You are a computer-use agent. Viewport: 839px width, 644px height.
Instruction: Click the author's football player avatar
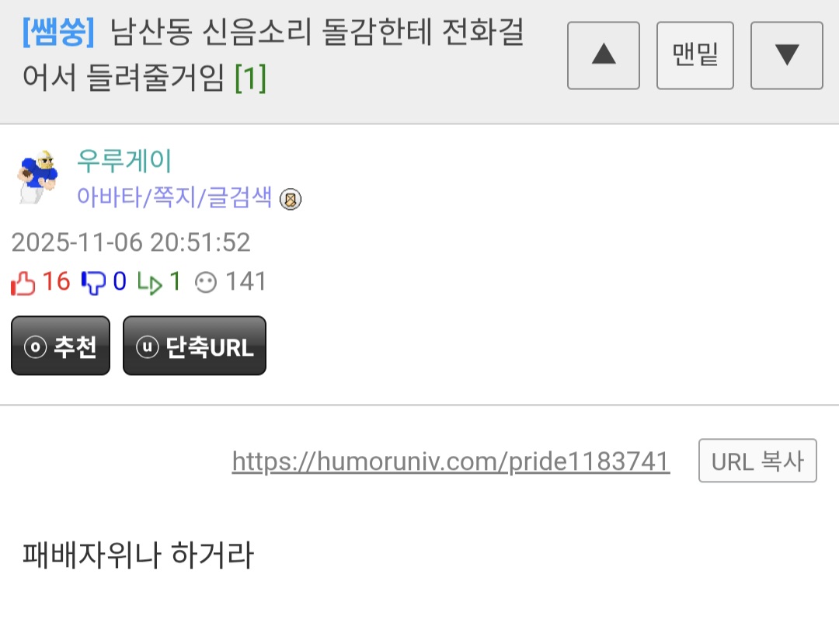pos(37,177)
